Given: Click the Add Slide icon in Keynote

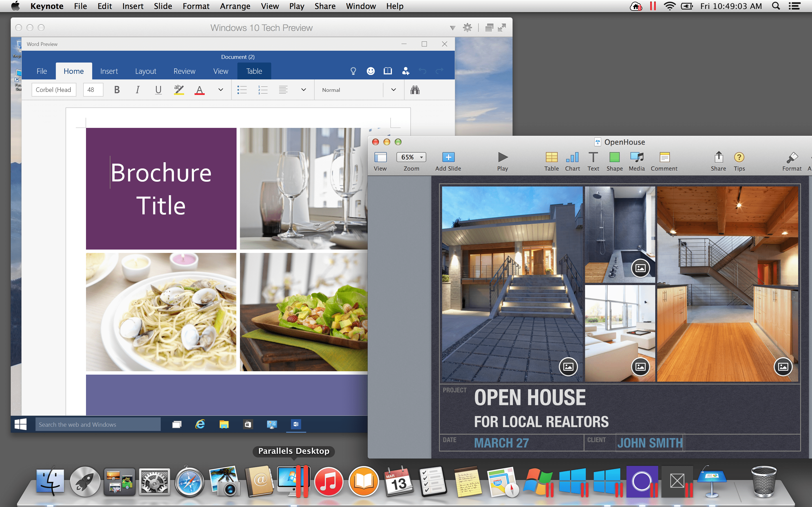Looking at the screenshot, I should [x=448, y=157].
